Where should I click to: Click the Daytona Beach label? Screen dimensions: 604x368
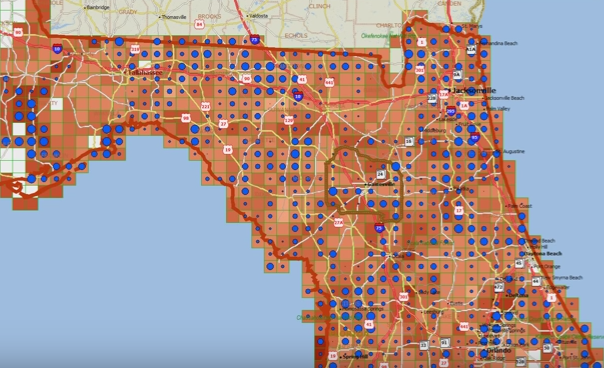point(543,254)
